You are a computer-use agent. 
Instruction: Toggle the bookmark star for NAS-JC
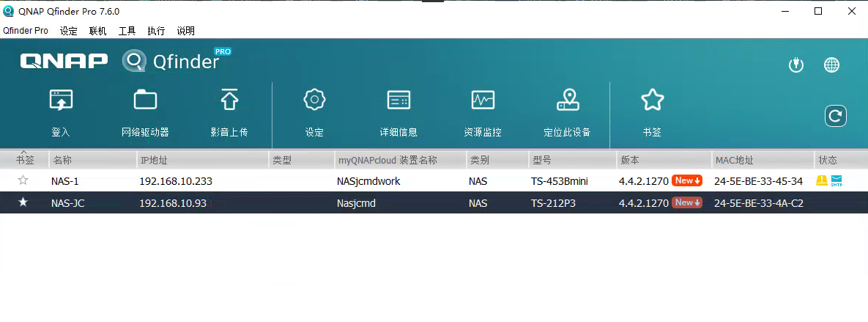tap(23, 202)
